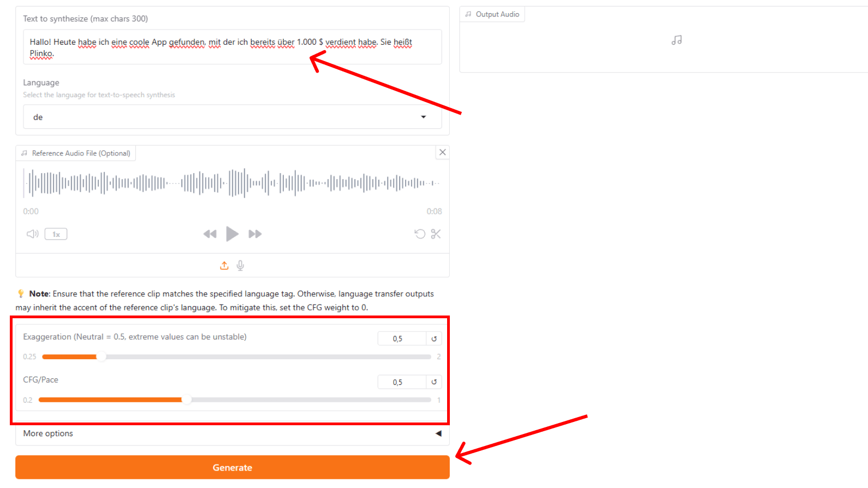Viewport: 868px width, 488px height.
Task: Reset the Exaggeration value
Action: [x=434, y=339]
